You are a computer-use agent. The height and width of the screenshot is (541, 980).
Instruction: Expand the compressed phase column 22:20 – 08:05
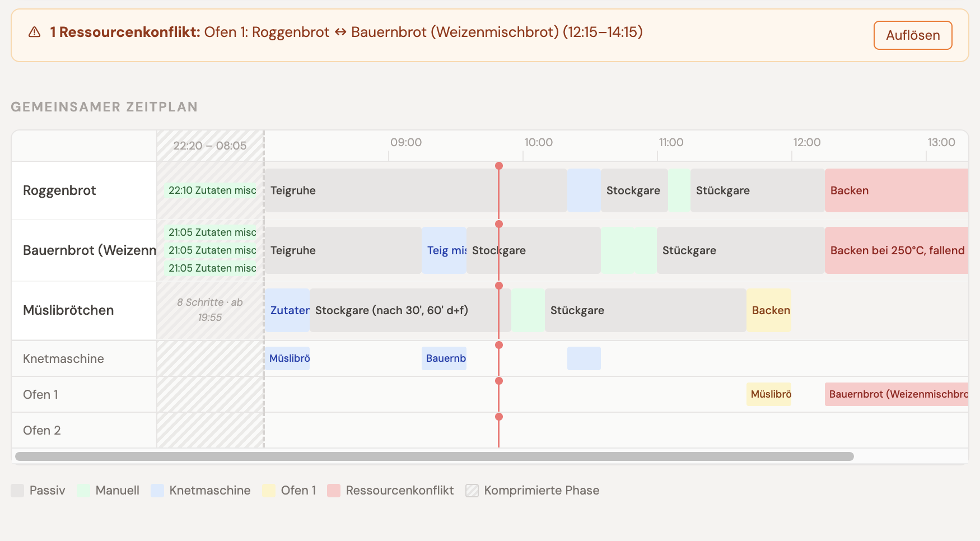pos(210,145)
